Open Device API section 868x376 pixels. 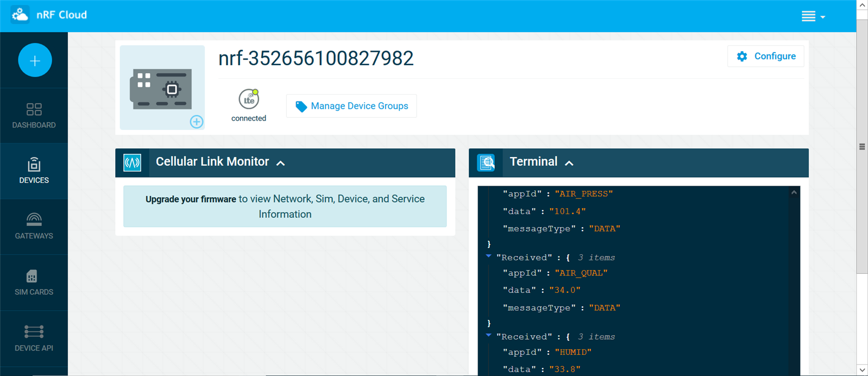click(x=34, y=339)
